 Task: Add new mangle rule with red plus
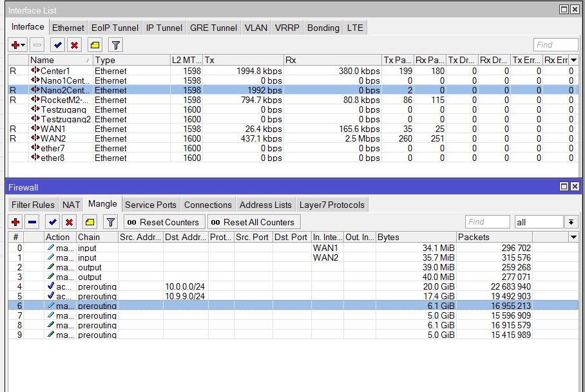coord(15,222)
